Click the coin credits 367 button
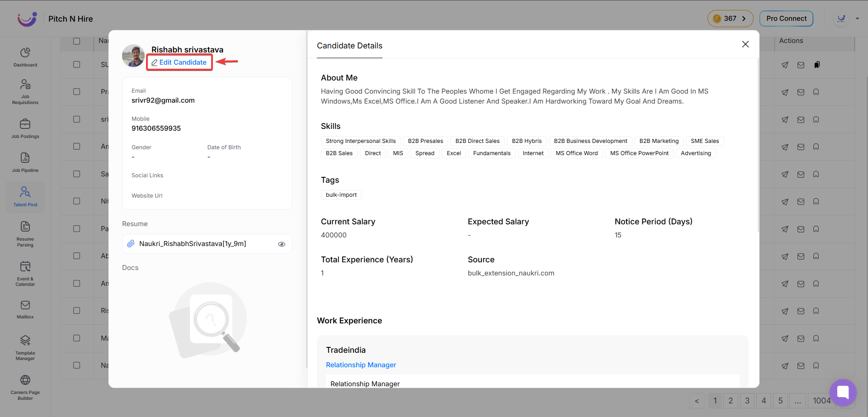The height and width of the screenshot is (417, 868). coord(730,19)
